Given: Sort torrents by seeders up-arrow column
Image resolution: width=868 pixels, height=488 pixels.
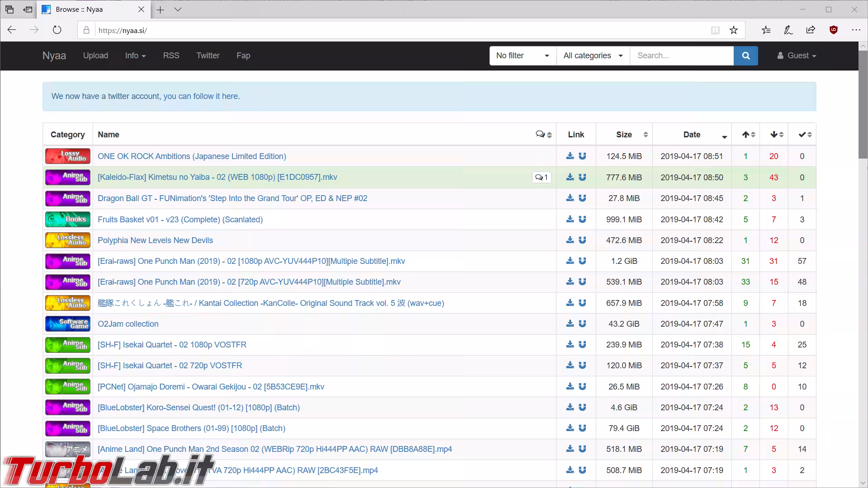Looking at the screenshot, I should [x=748, y=134].
